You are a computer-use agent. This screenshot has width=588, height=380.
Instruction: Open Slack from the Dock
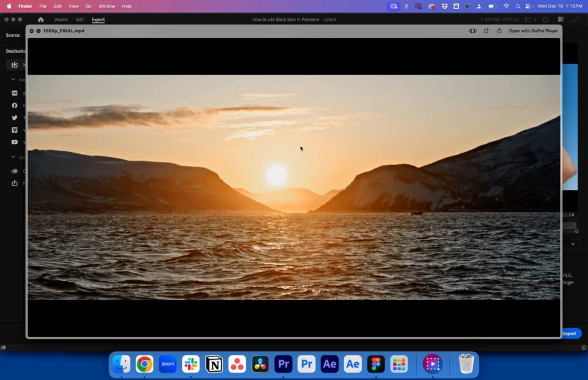coord(191,364)
